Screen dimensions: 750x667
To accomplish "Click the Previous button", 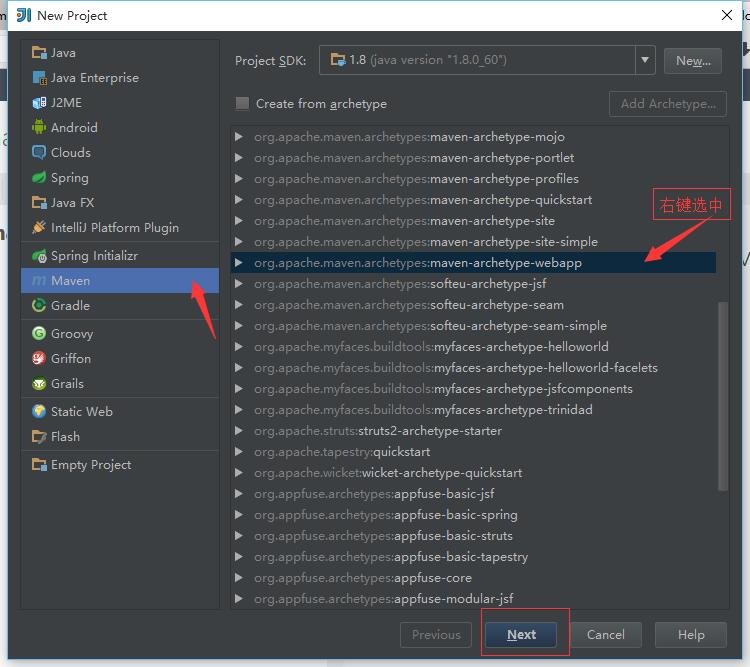I will [436, 634].
